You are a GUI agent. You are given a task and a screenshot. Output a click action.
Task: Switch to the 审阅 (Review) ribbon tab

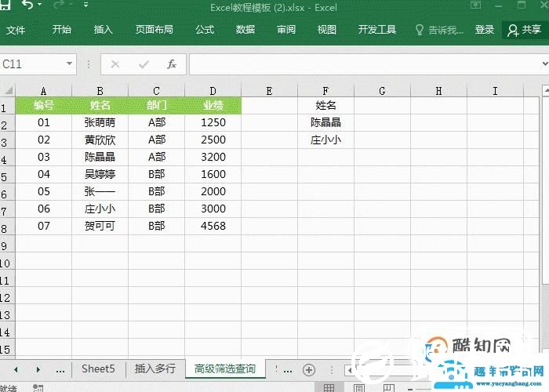click(286, 30)
